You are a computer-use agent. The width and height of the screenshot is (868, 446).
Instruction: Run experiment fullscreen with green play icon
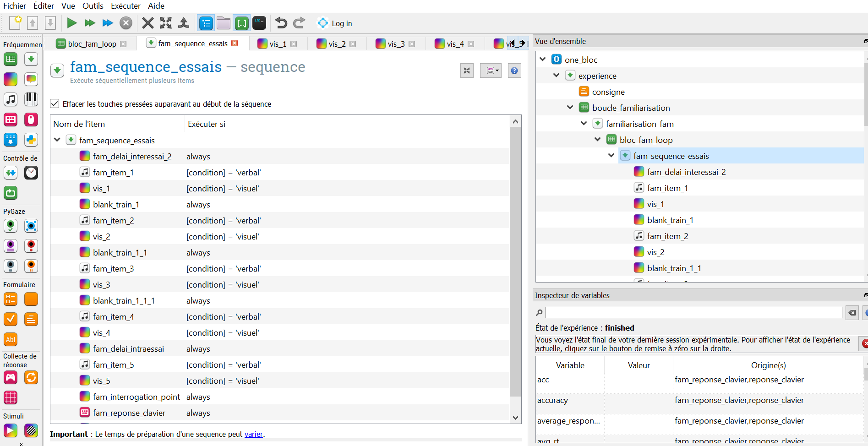click(72, 23)
